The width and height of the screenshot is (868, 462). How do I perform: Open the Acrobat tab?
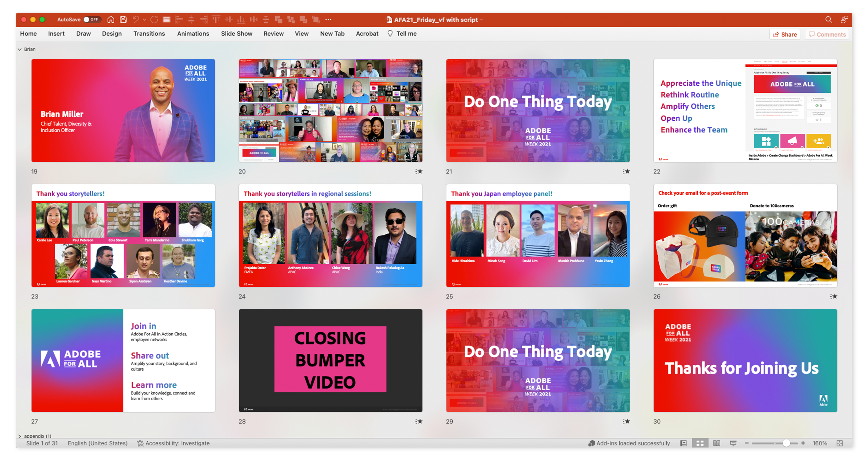[367, 34]
